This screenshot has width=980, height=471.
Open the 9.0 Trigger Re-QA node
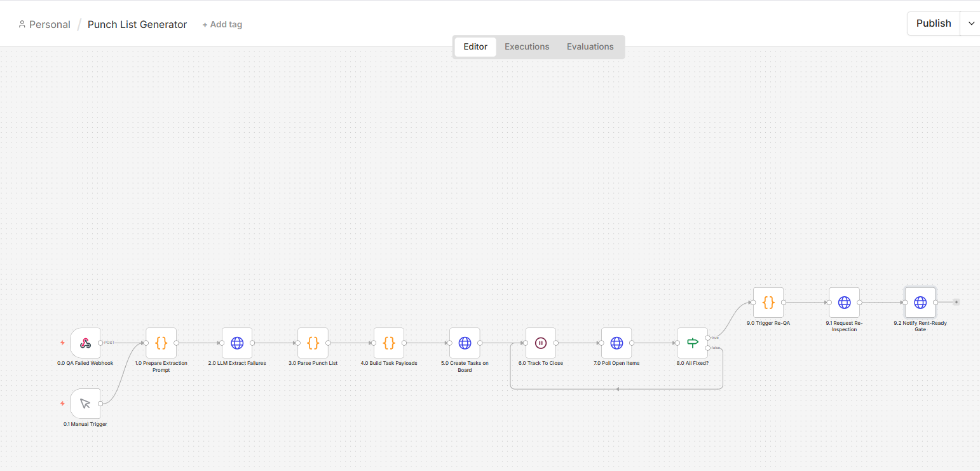tap(768, 303)
